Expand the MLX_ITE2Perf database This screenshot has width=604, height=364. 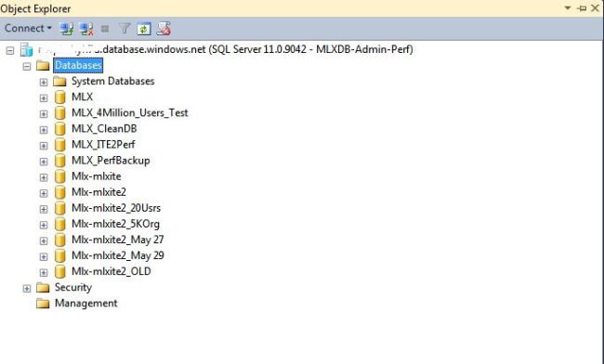click(44, 146)
